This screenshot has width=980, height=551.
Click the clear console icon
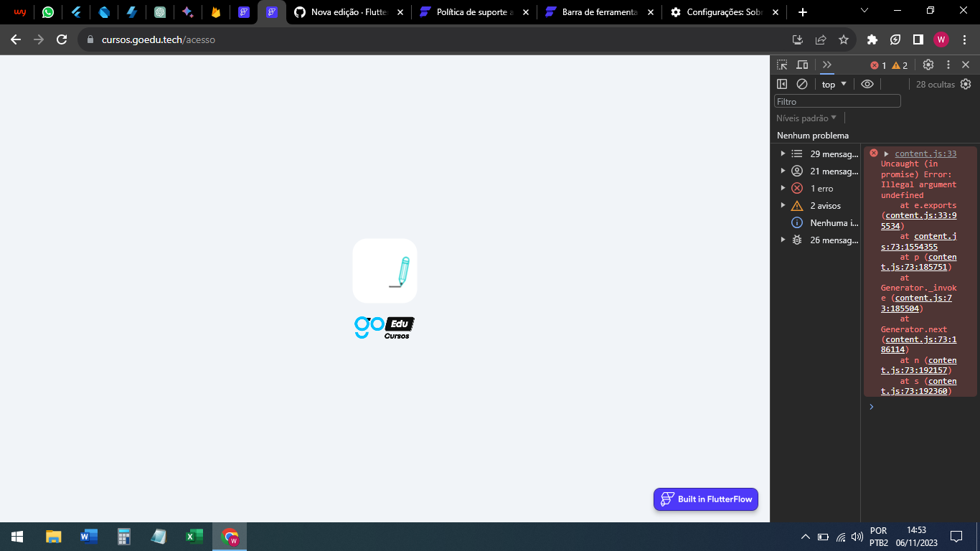click(x=802, y=84)
